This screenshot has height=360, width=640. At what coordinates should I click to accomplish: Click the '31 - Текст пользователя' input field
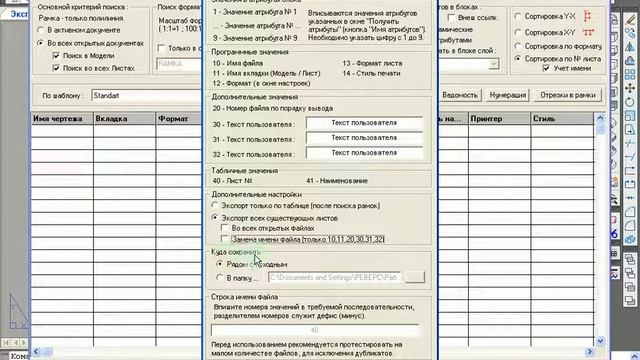tap(364, 138)
